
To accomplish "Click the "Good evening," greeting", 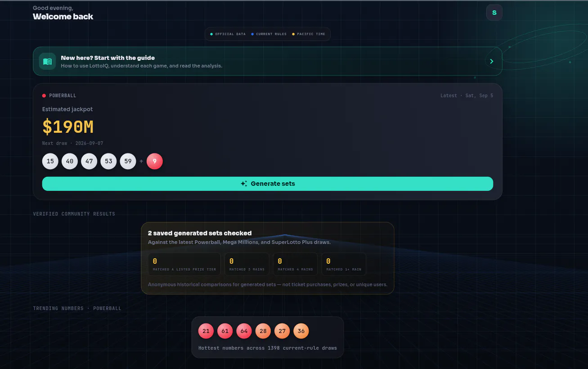I will click(x=53, y=8).
